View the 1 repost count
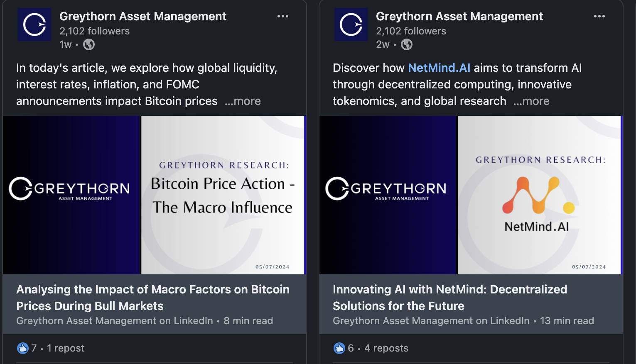Image resolution: width=636 pixels, height=364 pixels. tap(66, 348)
